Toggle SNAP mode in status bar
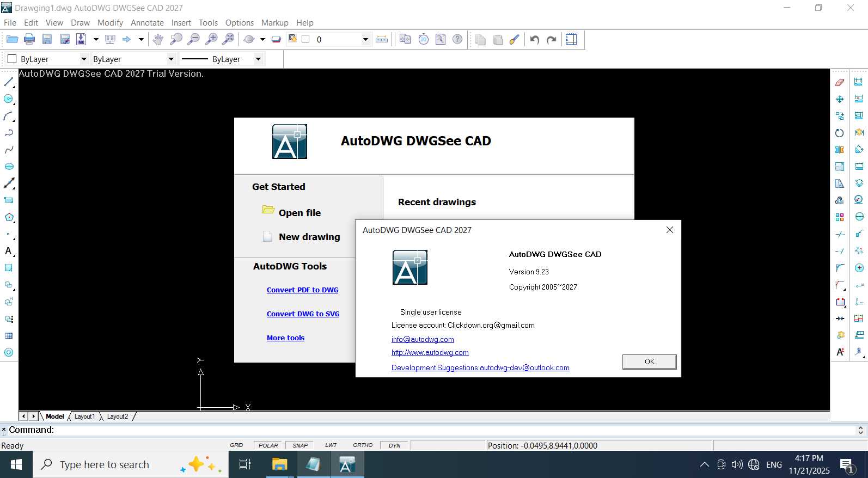Screen dimensions: 868x478 coord(300,445)
